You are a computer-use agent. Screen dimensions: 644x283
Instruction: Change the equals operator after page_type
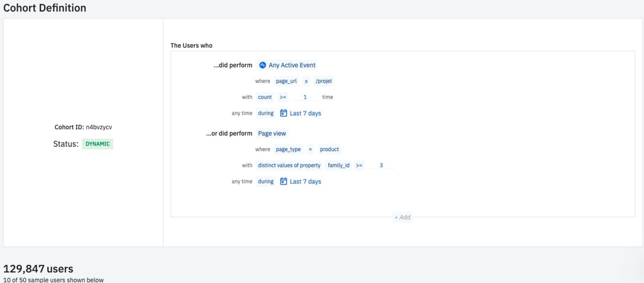tap(310, 149)
